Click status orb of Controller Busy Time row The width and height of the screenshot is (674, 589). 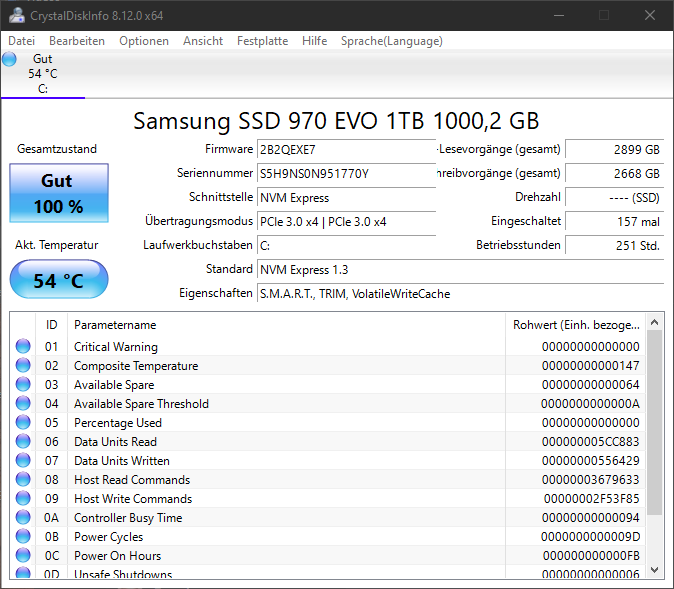[x=23, y=517]
